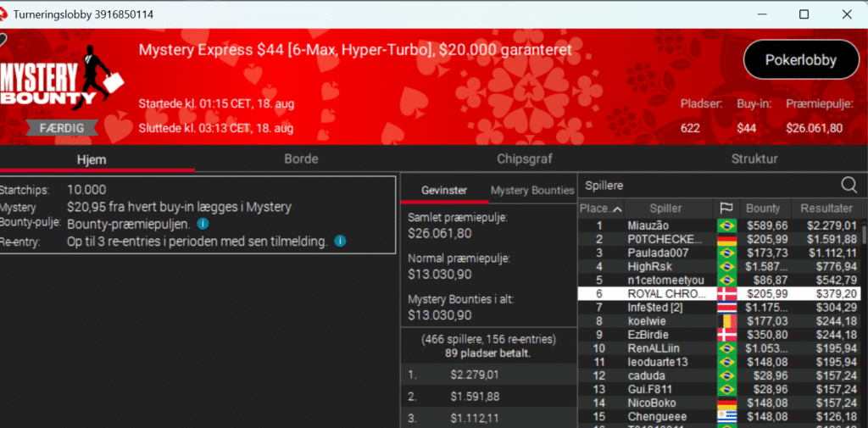The image size is (868, 428).
Task: Click the info icon next to re-entry text
Action: pyautogui.click(x=340, y=242)
